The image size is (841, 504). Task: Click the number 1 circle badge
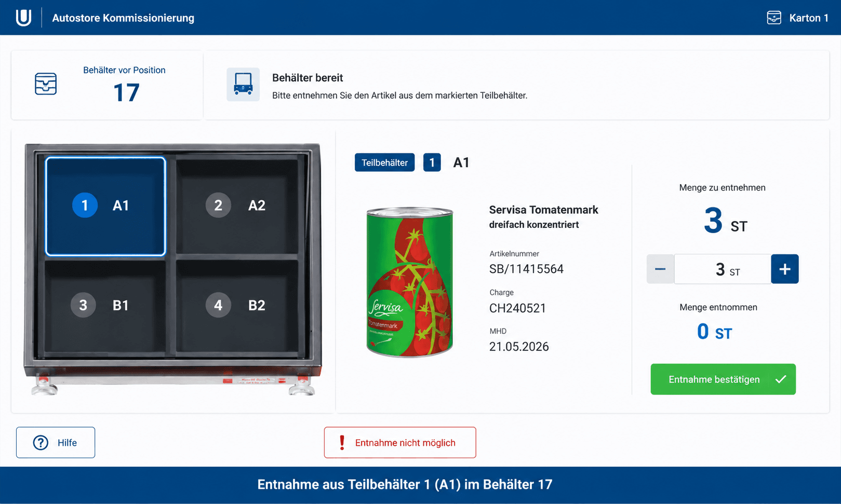pos(85,205)
